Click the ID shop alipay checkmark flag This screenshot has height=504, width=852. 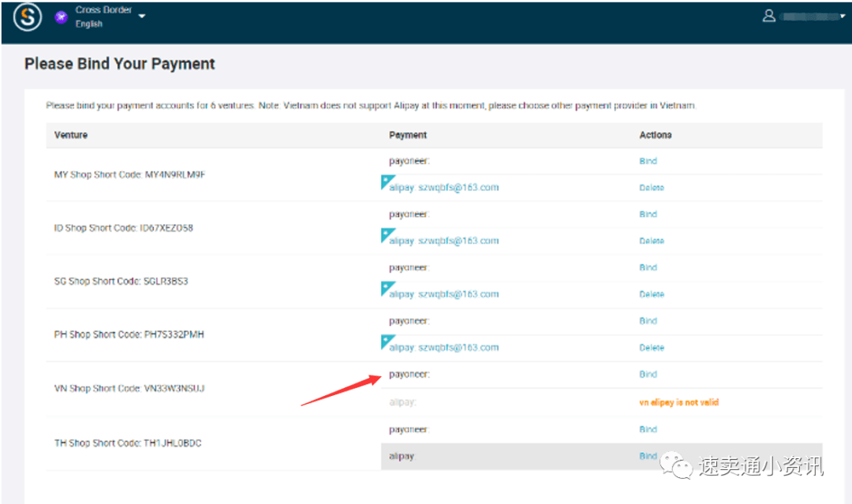pyautogui.click(x=387, y=235)
